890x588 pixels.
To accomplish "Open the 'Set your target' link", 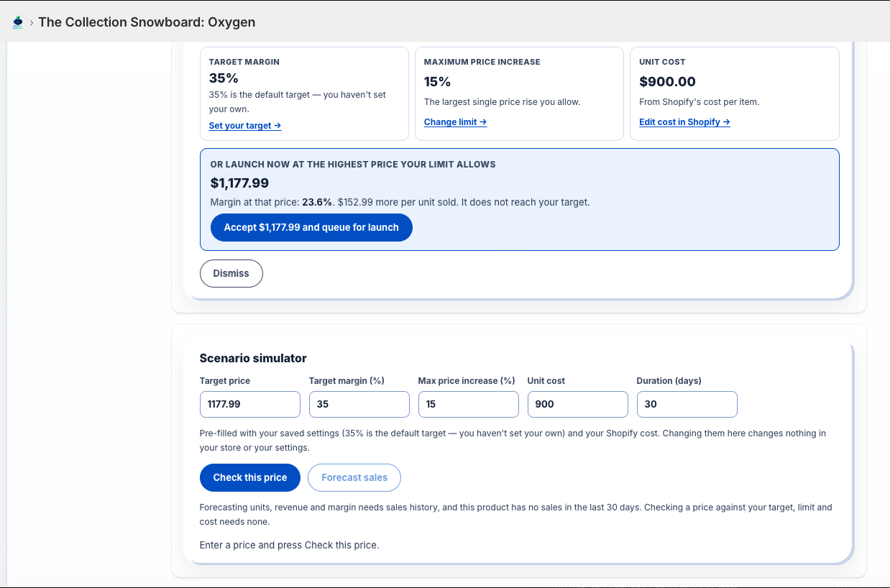I will 245,126.
